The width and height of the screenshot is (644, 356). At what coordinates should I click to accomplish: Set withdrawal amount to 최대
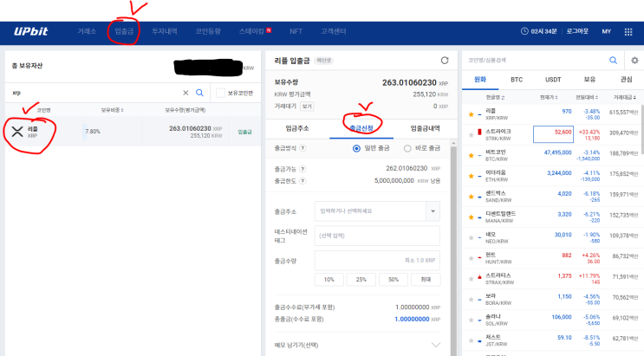(x=426, y=279)
